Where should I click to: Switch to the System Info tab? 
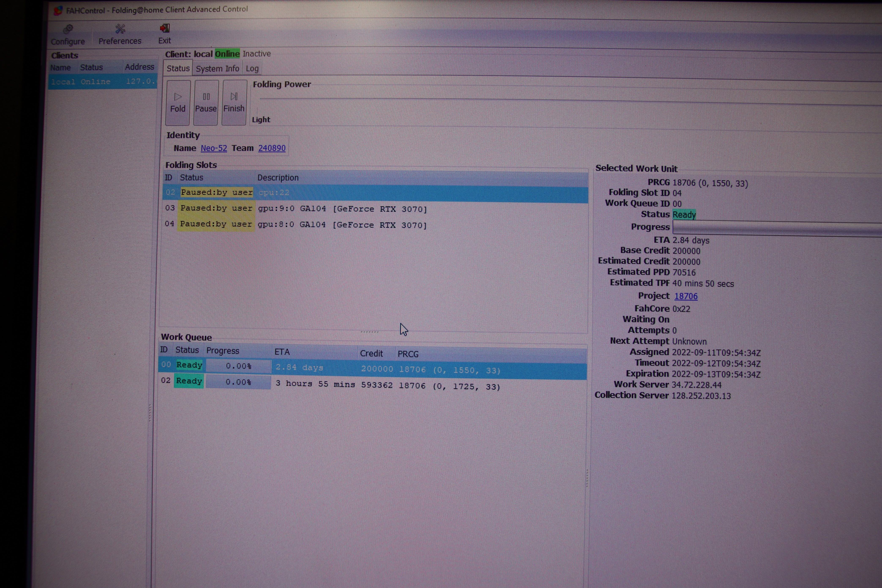pos(217,69)
